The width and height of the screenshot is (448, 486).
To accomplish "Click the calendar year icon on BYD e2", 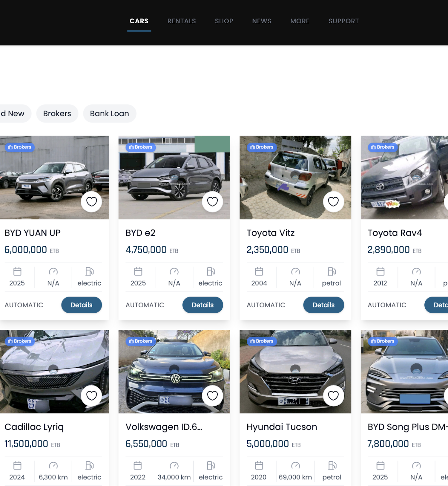I will tap(138, 271).
